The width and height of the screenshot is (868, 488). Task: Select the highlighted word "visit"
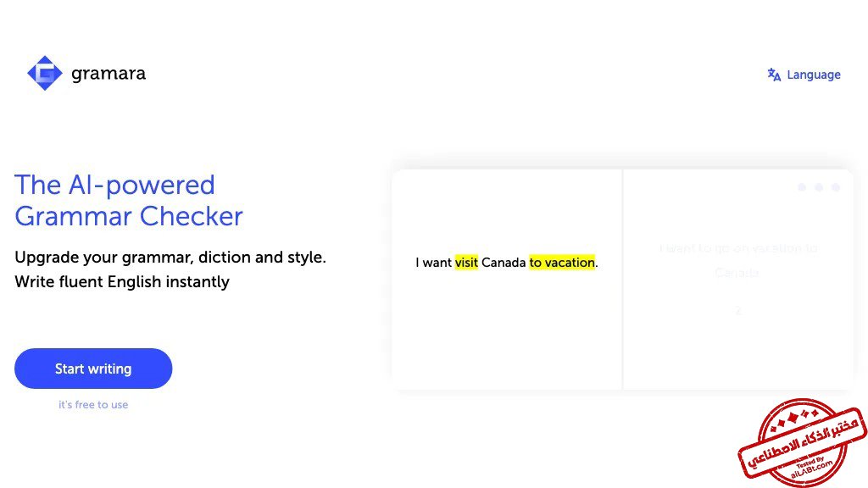click(466, 263)
